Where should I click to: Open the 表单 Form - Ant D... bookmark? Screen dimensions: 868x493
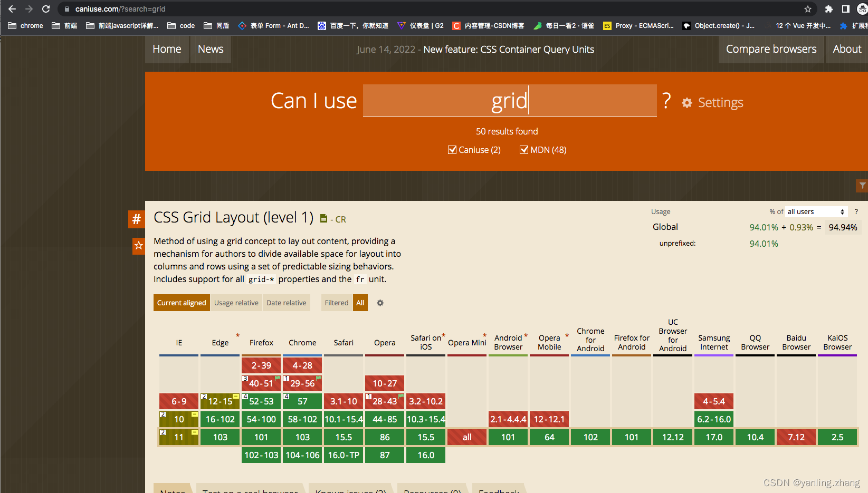pyautogui.click(x=273, y=25)
